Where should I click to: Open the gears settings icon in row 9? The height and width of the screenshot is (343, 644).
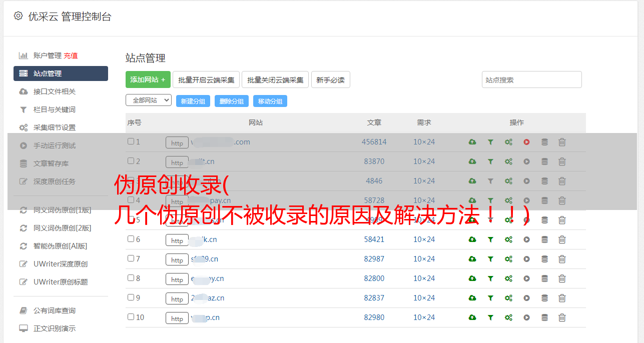coord(508,298)
